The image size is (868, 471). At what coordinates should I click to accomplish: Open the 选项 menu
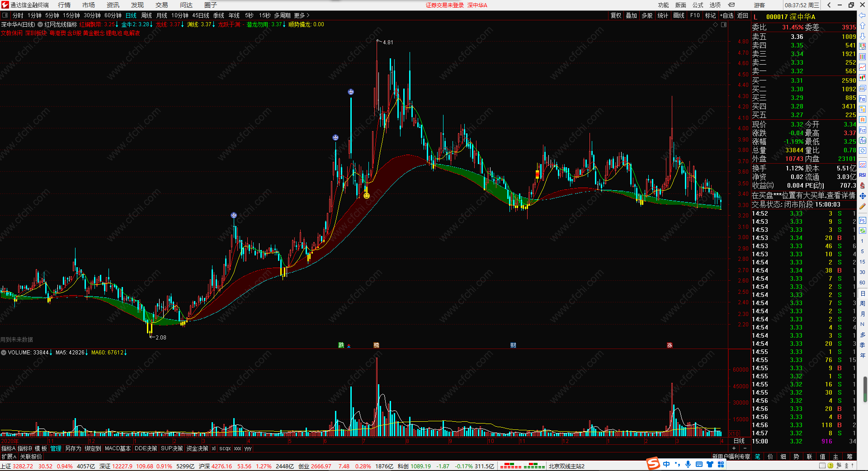[x=715, y=5]
